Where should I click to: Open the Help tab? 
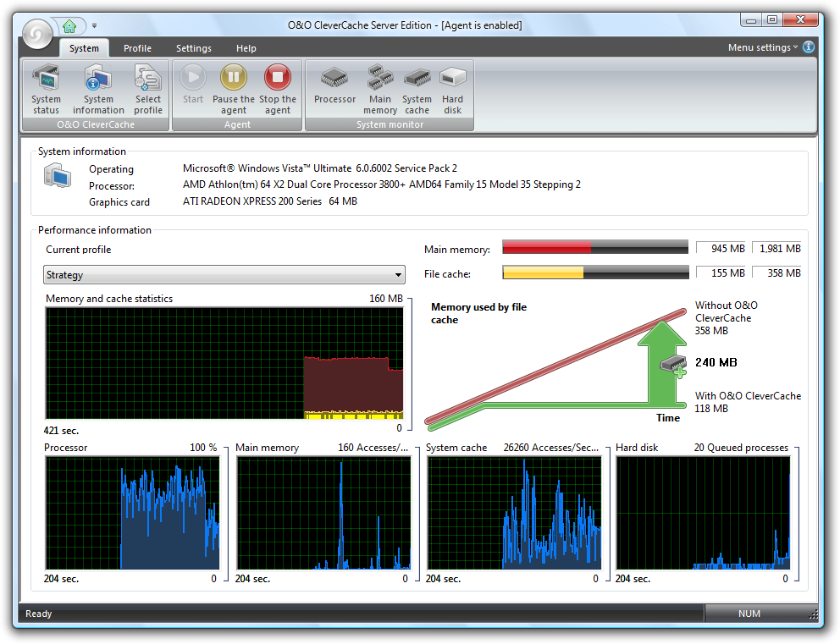pos(246,48)
